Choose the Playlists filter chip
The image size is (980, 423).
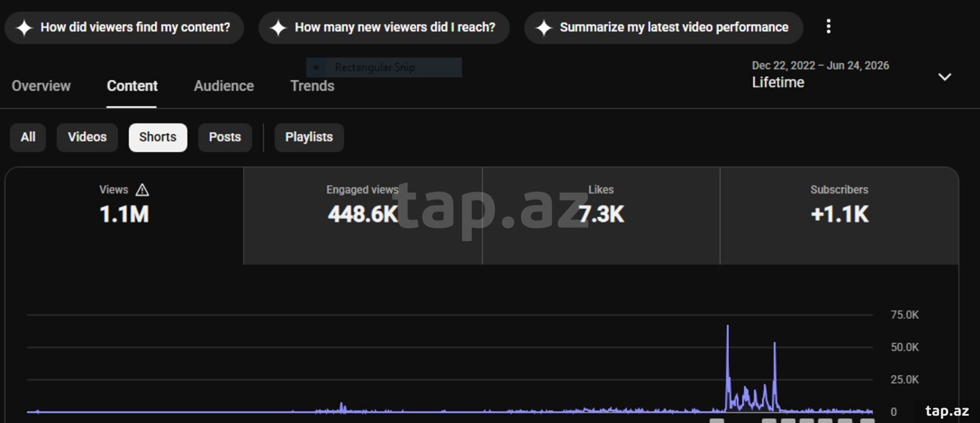[x=309, y=137]
